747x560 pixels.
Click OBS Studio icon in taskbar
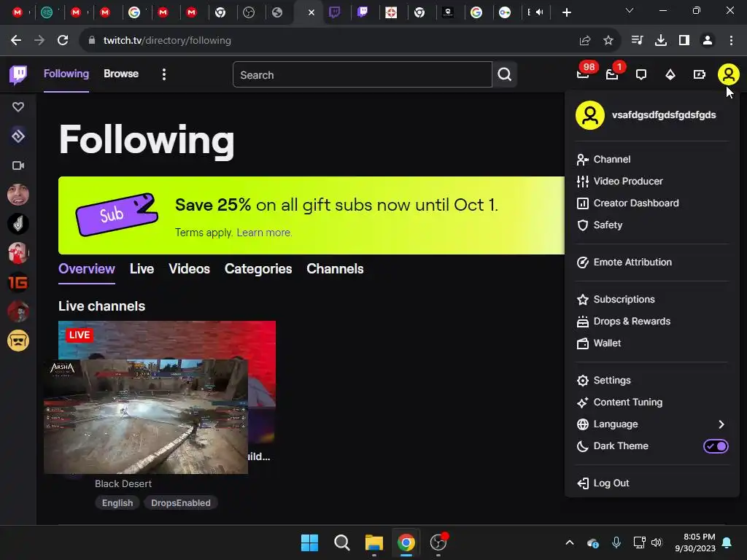(438, 542)
